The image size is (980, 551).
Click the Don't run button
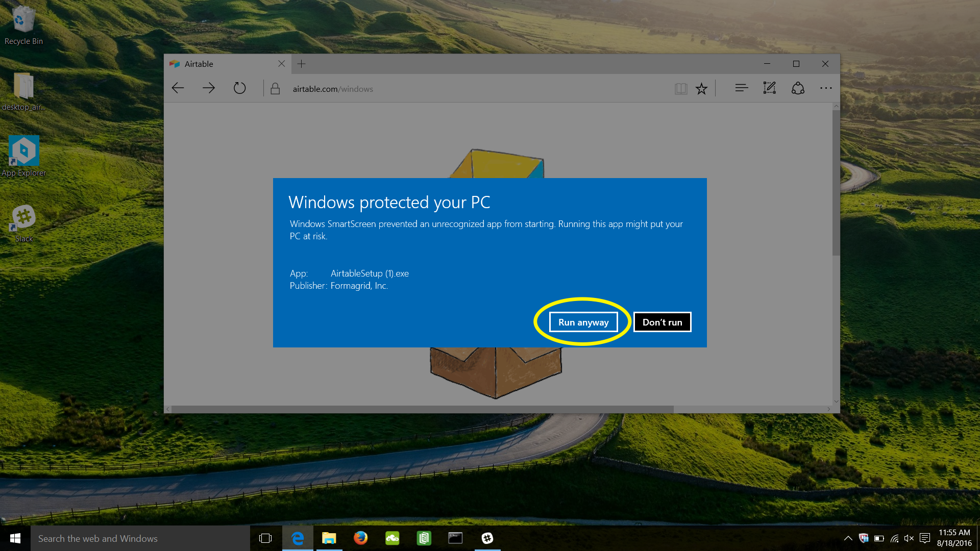[x=662, y=322]
